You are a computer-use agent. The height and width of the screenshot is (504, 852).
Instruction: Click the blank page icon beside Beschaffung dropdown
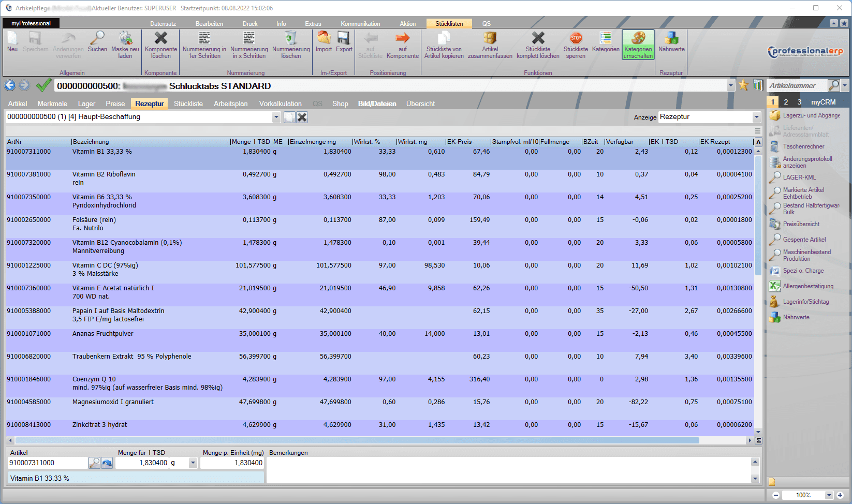pyautogui.click(x=289, y=117)
